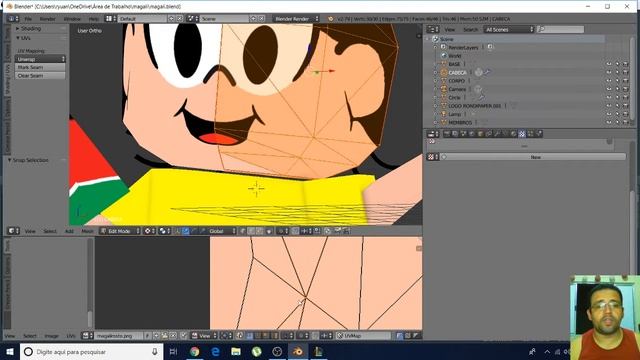The height and width of the screenshot is (360, 640).
Task: Toggle limit selection to visible
Action: (x=269, y=231)
